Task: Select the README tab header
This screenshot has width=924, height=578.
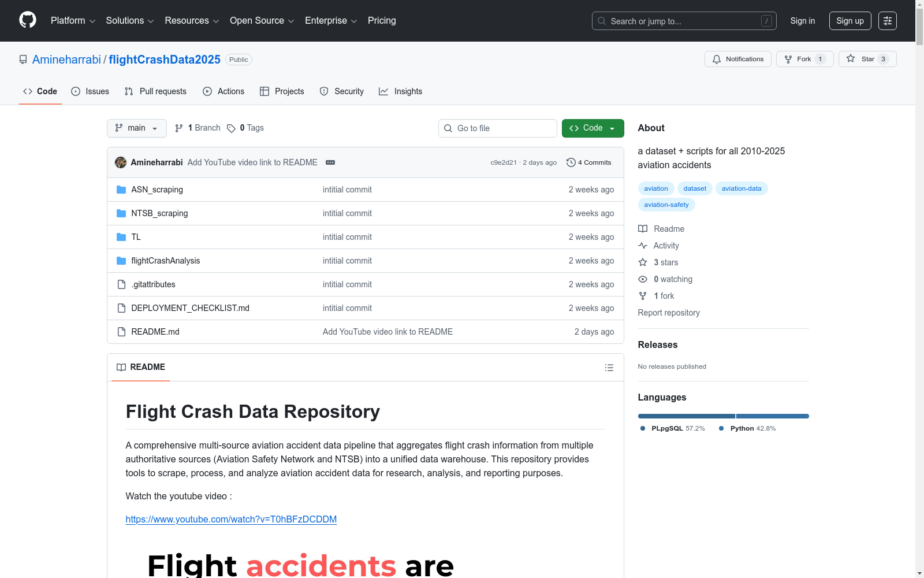Action: 141,367
